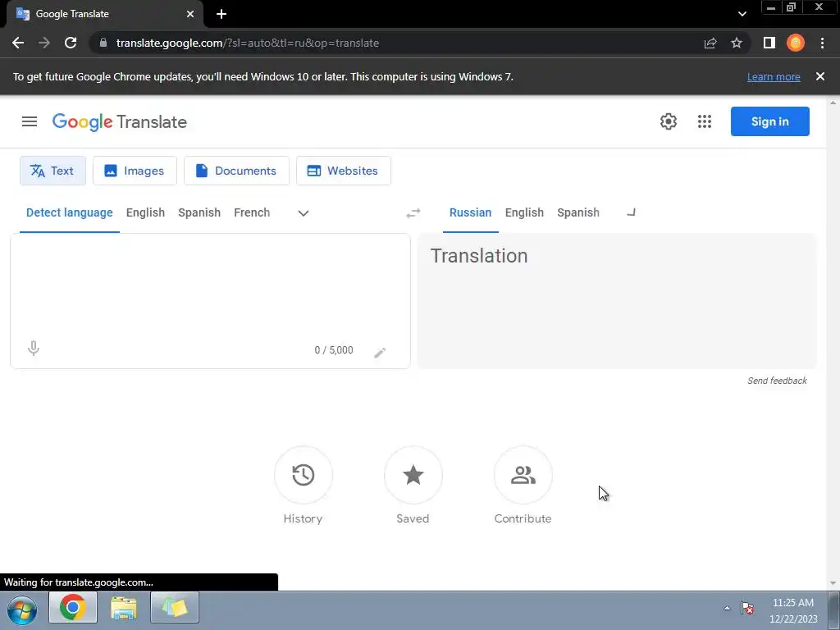Click the taskbar clock and date

click(793, 610)
